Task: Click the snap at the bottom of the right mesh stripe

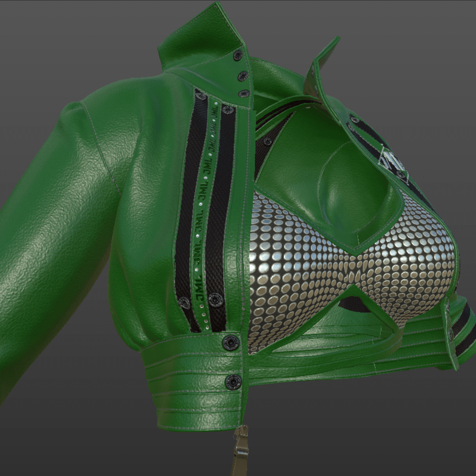Action: coord(216,300)
